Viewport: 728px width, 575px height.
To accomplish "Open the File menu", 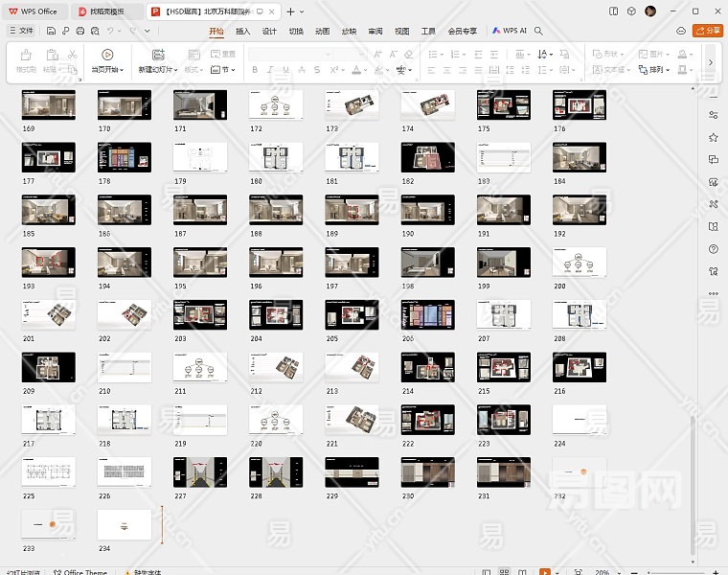I will click(21, 31).
